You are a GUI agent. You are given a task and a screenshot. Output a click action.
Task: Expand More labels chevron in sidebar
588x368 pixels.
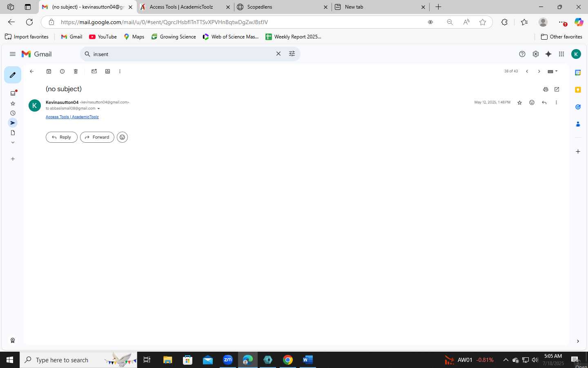[x=13, y=142]
